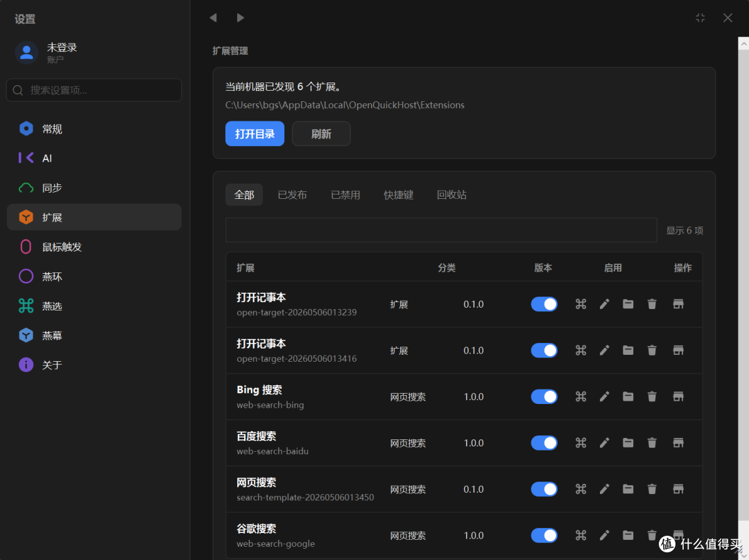Edit the 谷歌搜索 extension
This screenshot has width=749, height=560.
pyautogui.click(x=604, y=536)
